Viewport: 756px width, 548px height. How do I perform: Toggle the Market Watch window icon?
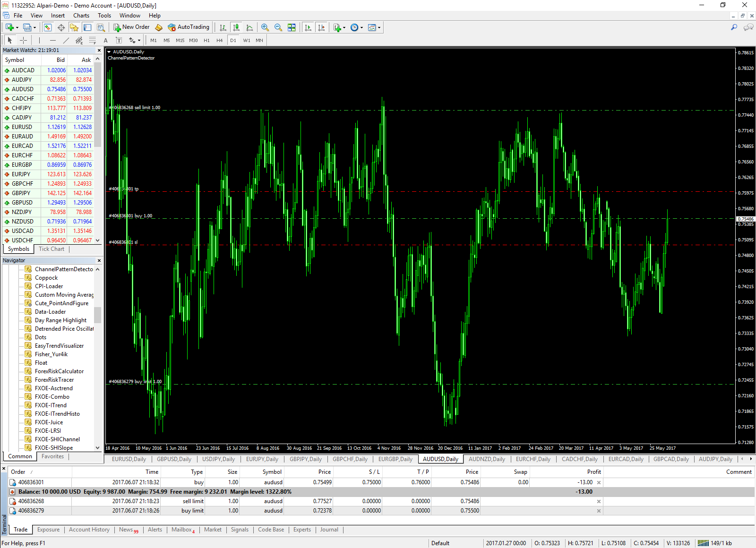pos(48,27)
